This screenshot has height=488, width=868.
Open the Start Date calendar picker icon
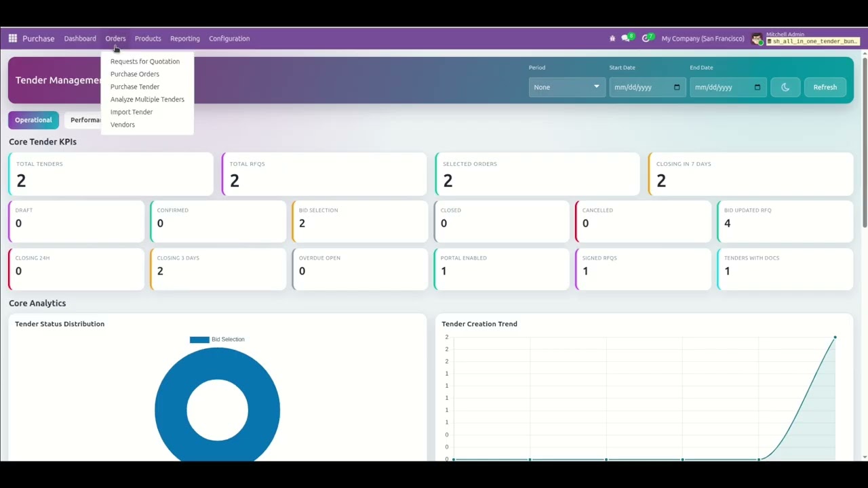click(677, 87)
